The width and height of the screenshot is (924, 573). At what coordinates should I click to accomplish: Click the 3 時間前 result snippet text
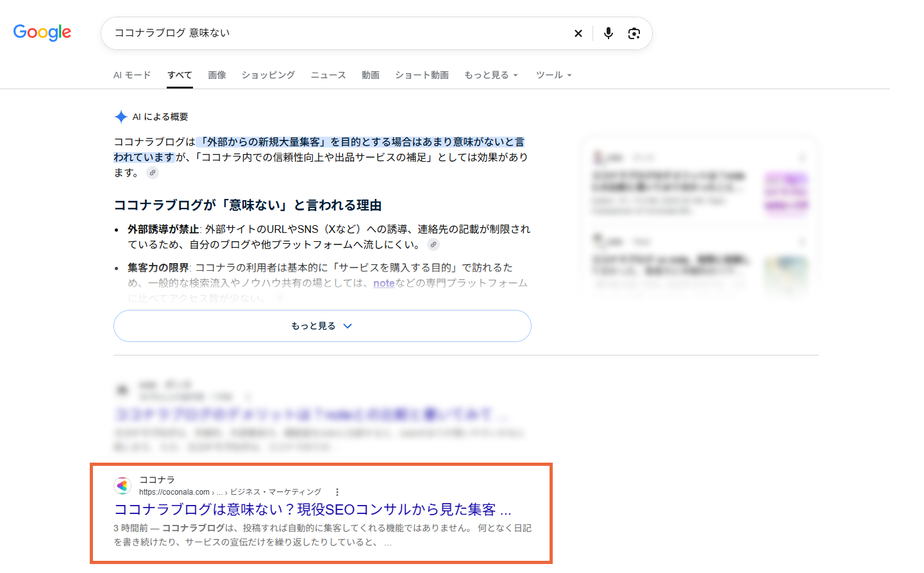[x=323, y=535]
